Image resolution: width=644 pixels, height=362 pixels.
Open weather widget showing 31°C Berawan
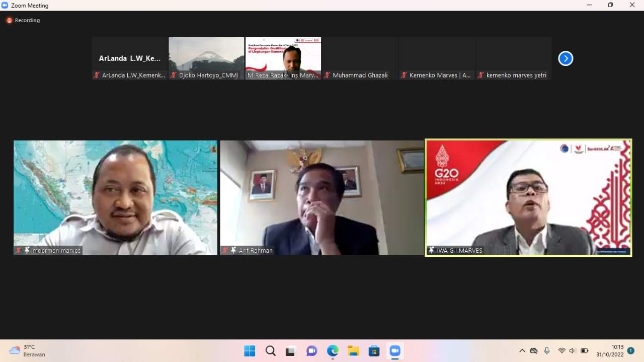[28, 350]
